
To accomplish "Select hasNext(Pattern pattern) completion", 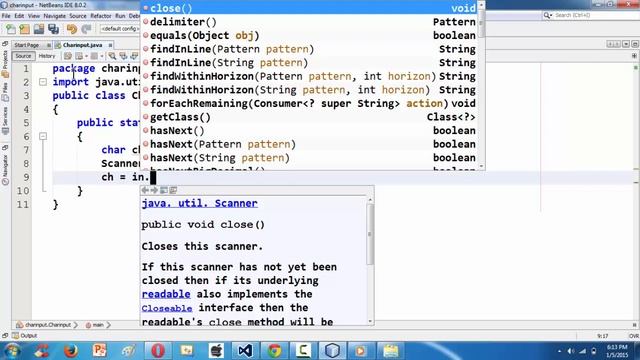I will click(x=309, y=144).
